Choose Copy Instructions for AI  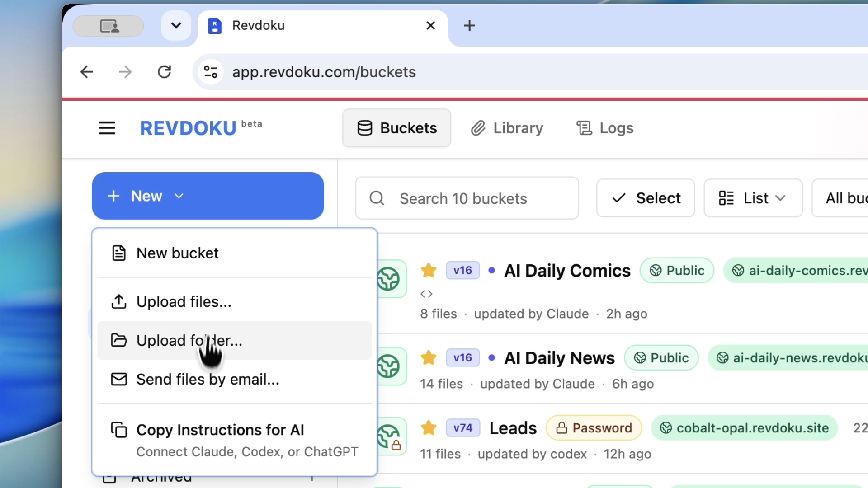[x=235, y=439]
